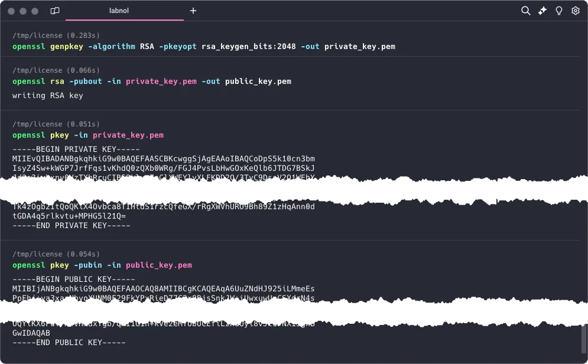Viewport: 588px width, 364px height.
Task: Open preferences using the cog icon
Action: pos(576,11)
